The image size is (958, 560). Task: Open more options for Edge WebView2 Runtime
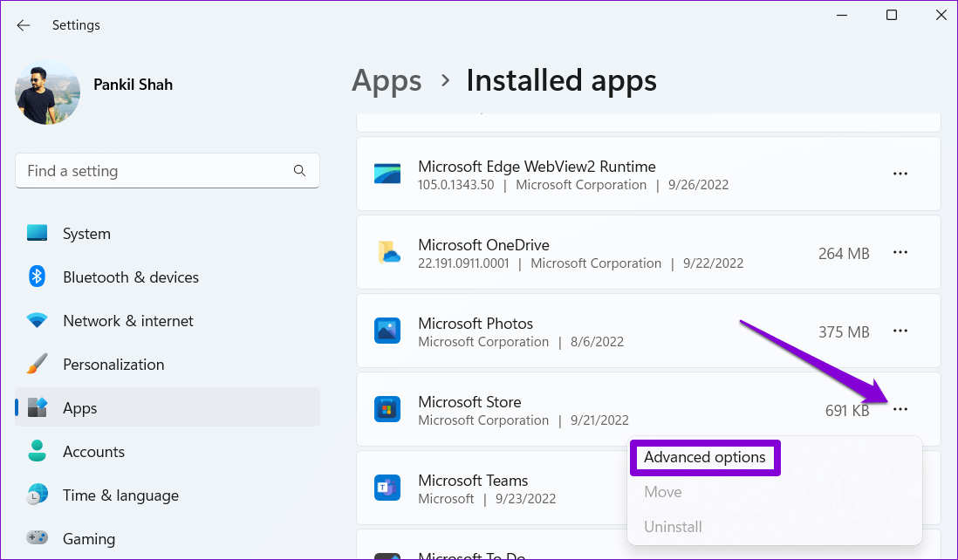point(900,174)
